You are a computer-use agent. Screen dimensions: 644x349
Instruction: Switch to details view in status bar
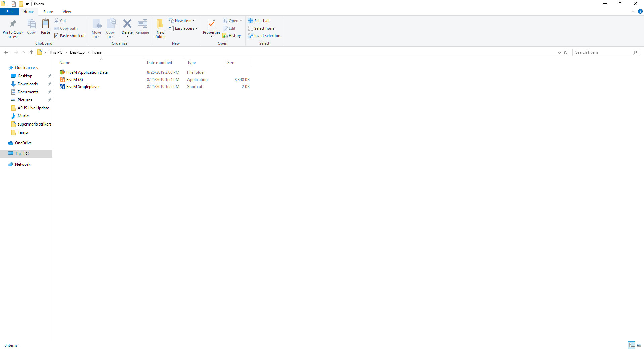[x=632, y=345]
